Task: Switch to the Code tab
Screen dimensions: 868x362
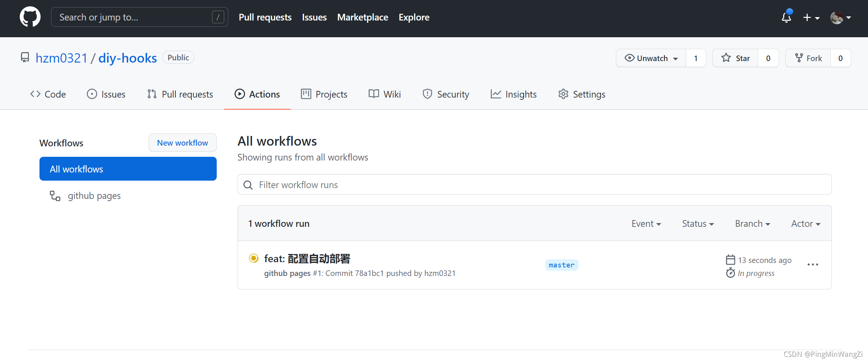Action: [x=48, y=94]
